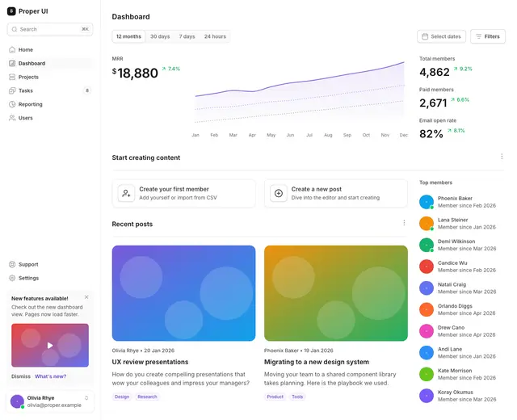Open the What's new? link
The image size is (517, 420).
pyautogui.click(x=50, y=376)
